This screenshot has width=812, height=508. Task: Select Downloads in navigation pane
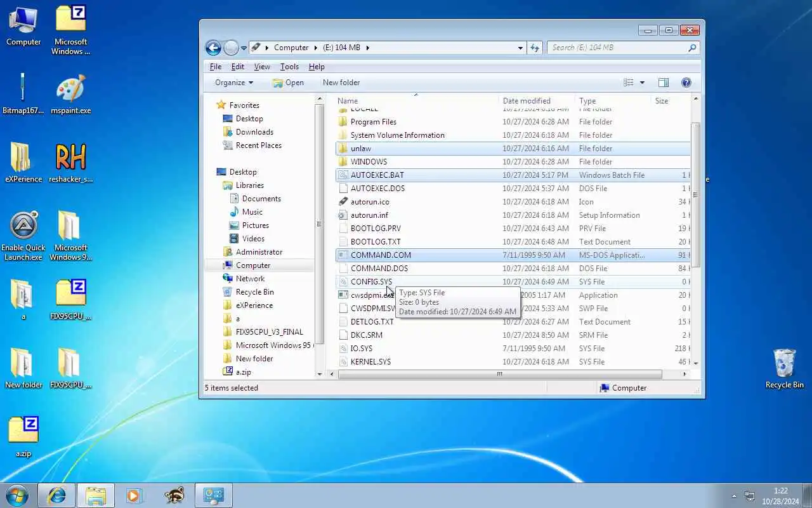pos(254,132)
